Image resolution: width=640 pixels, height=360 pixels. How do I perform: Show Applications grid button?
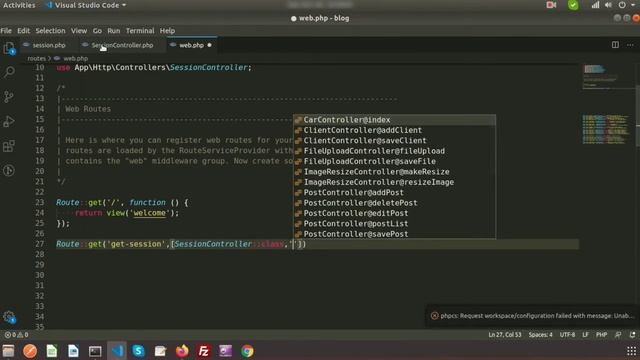click(631, 351)
